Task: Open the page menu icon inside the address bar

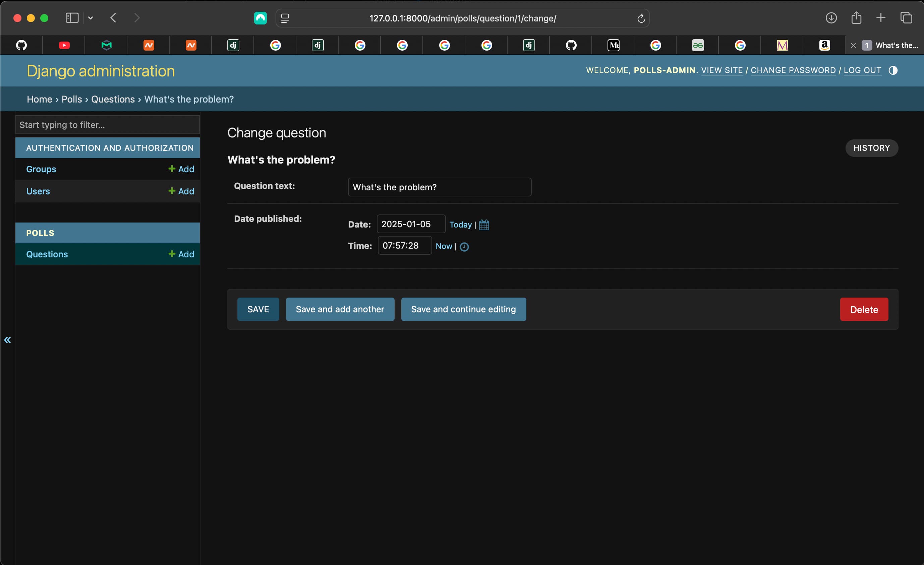Action: point(285,18)
